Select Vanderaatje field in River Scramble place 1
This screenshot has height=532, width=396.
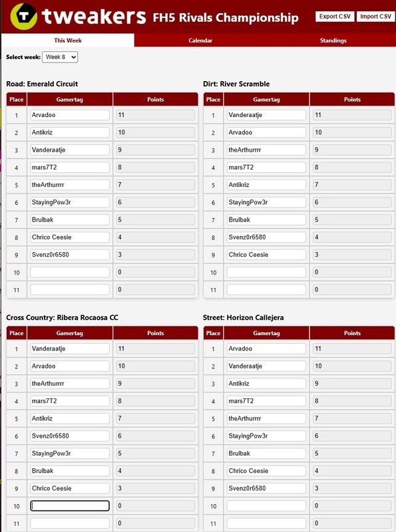(266, 115)
